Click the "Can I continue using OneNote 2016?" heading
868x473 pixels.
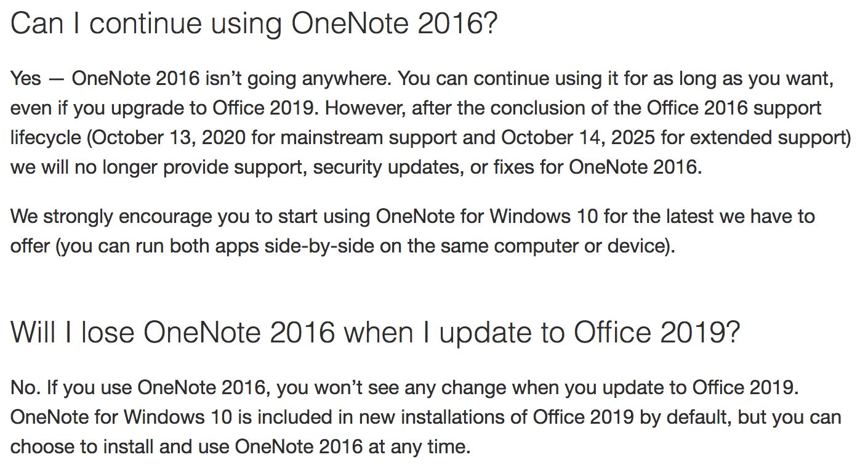click(254, 25)
